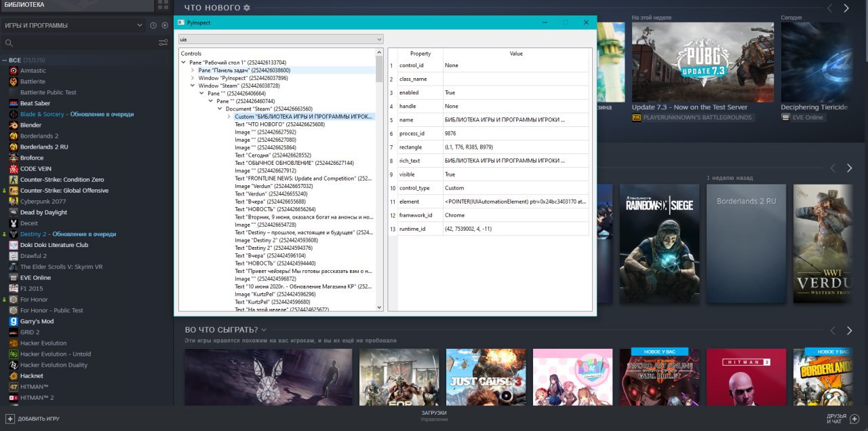Next arrow in ЧТО НОВОГО carousel

click(846, 8)
